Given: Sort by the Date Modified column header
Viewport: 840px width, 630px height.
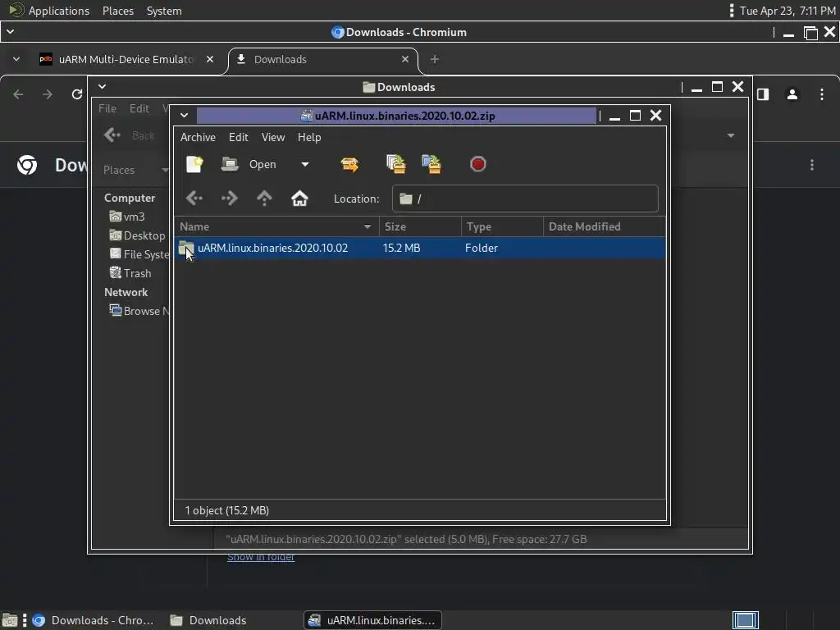Looking at the screenshot, I should click(605, 226).
